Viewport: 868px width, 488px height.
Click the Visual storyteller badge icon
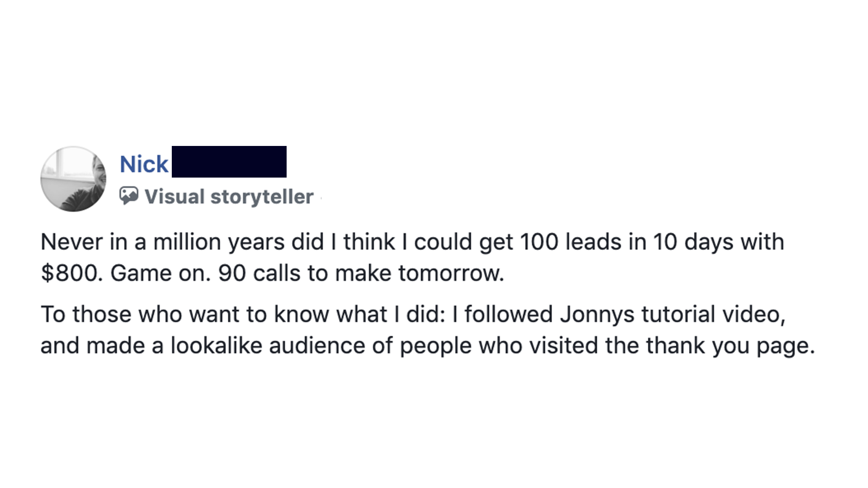point(129,196)
